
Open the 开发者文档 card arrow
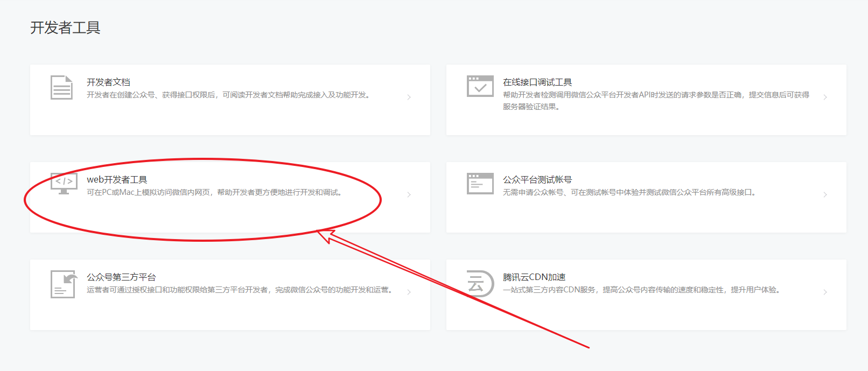[x=409, y=97]
